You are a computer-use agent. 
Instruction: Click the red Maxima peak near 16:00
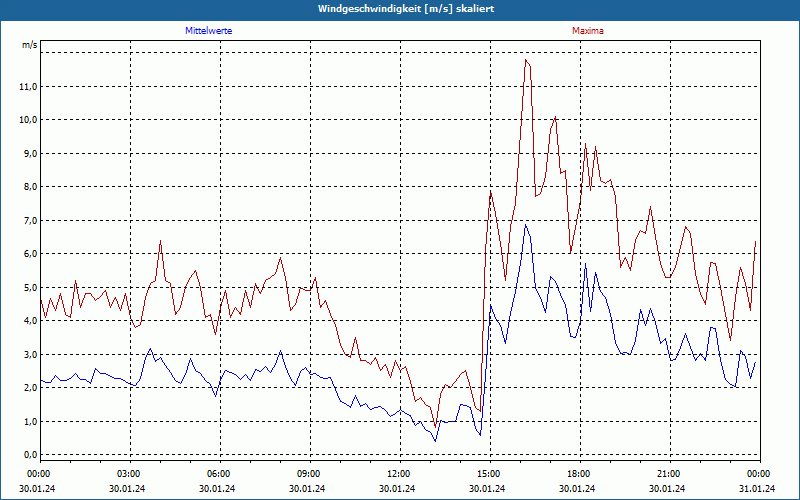[x=526, y=60]
